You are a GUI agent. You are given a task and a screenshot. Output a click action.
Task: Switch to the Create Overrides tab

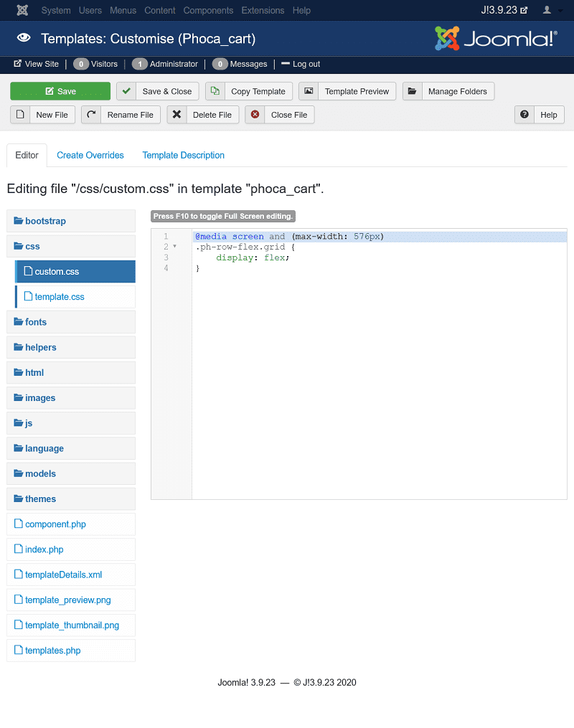90,155
